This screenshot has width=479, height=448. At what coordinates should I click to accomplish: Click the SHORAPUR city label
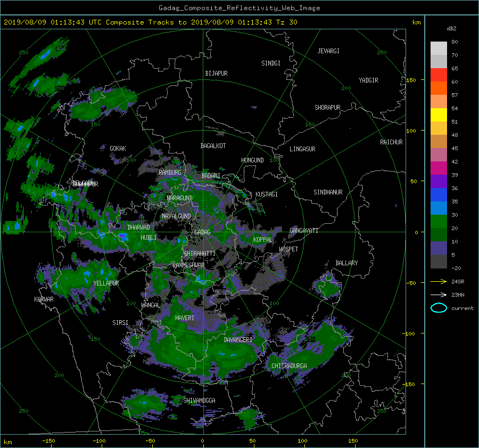pyautogui.click(x=327, y=108)
